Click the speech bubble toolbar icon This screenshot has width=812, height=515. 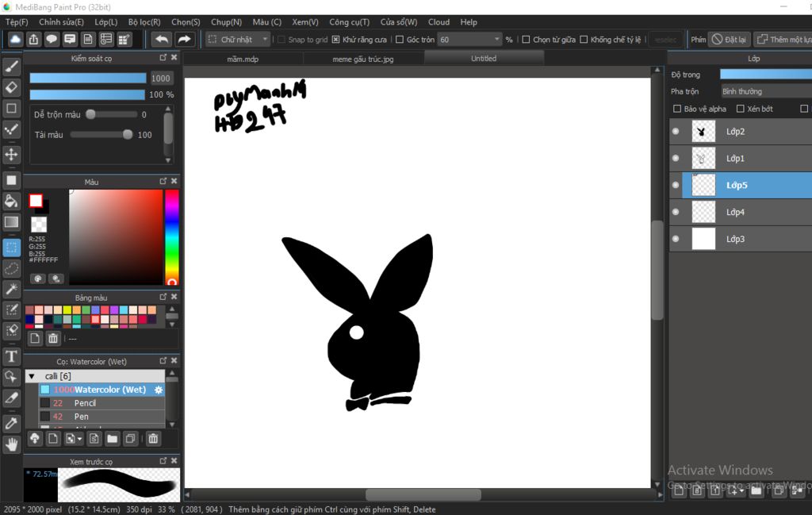pos(52,40)
